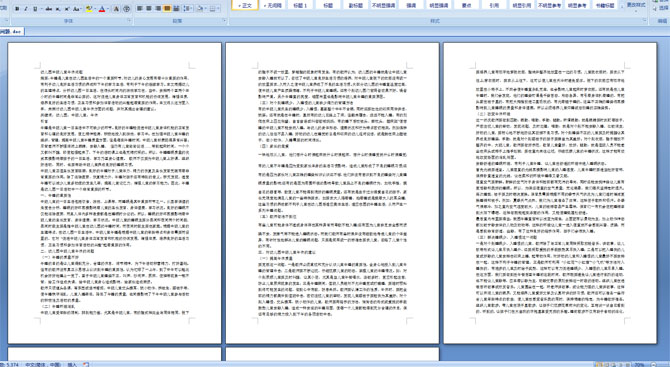This screenshot has height=367, width=670.
Task: Select the 无间隔 style
Action: [273, 5]
